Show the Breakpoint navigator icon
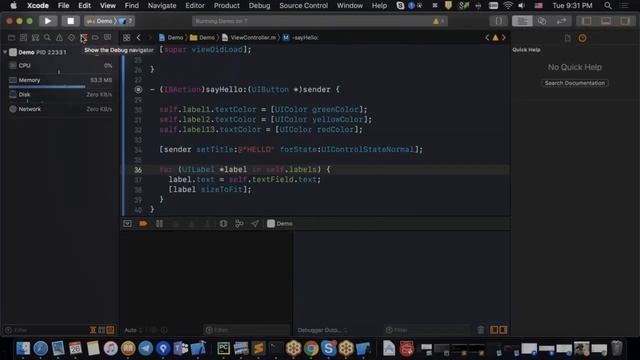Screen dimensions: 640x360 [x=95, y=38]
